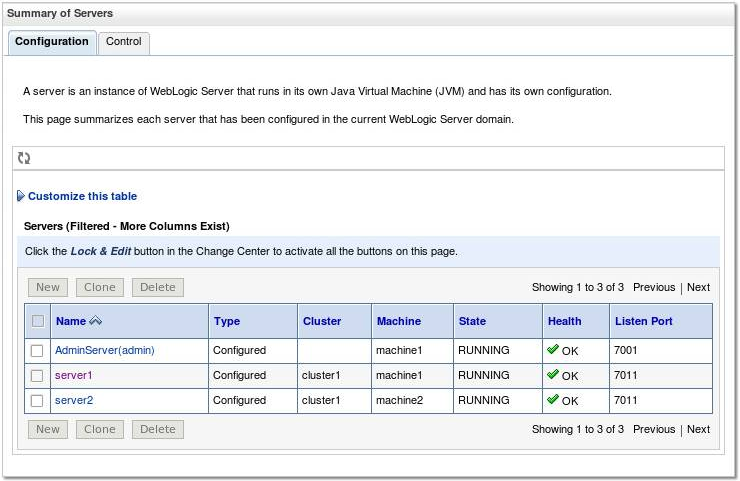Click the Summary of Servers title
This screenshot has height=481, width=740.
pyautogui.click(x=60, y=13)
